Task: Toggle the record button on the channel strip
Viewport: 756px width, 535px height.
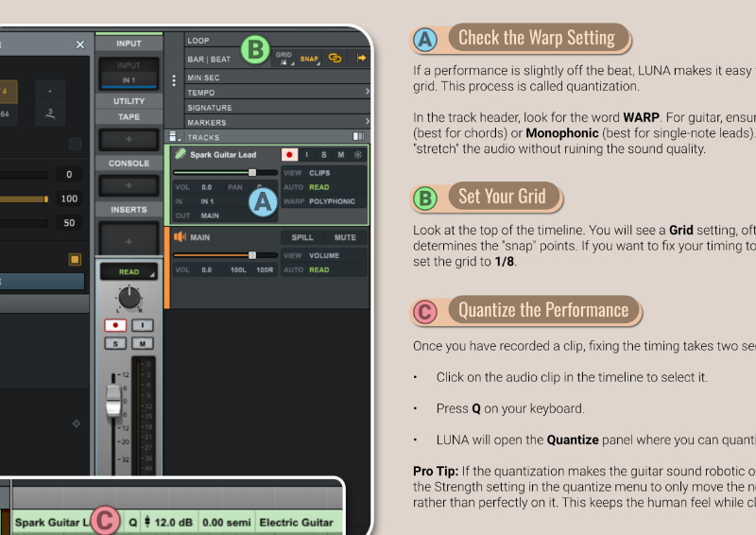Action: point(115,325)
